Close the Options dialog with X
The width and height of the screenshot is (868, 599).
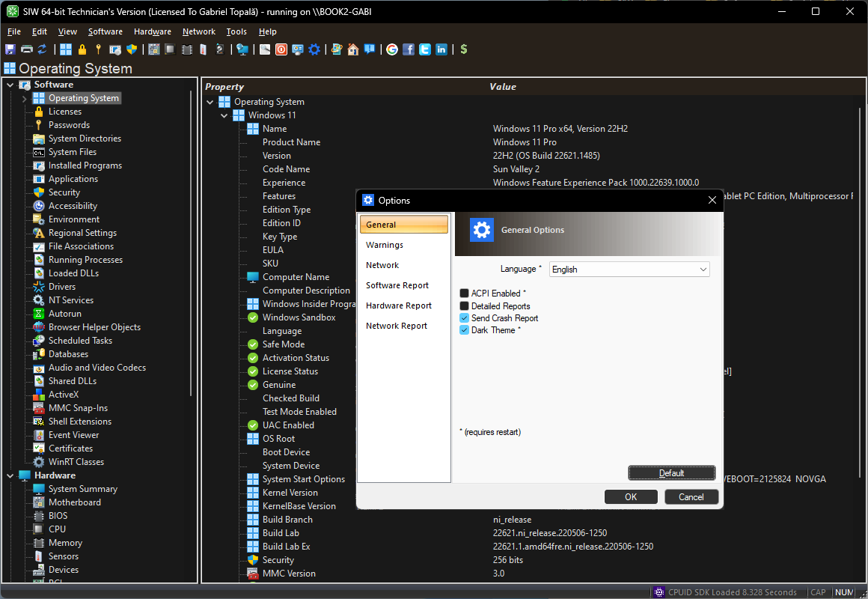[x=712, y=200]
